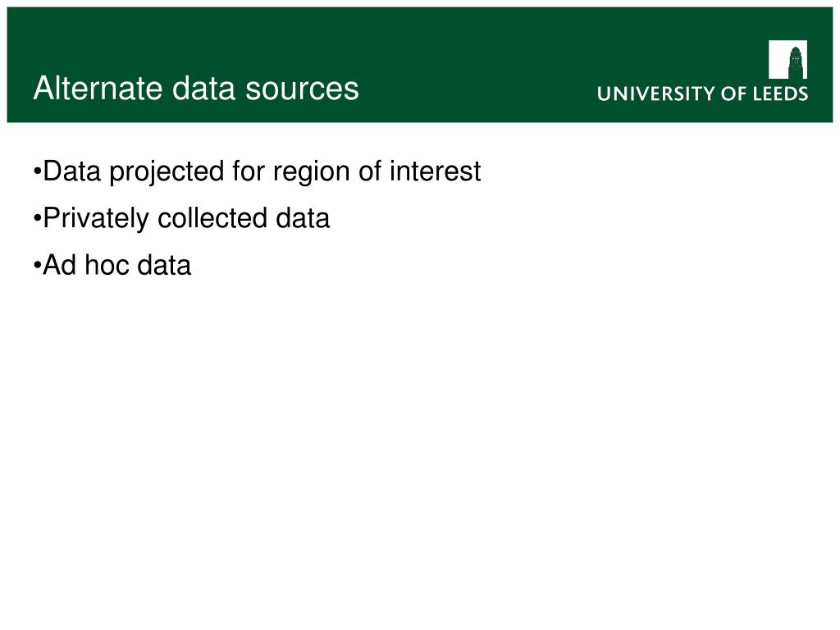Click the University of Leeds tower logo
The image size is (840, 630).
[x=787, y=59]
